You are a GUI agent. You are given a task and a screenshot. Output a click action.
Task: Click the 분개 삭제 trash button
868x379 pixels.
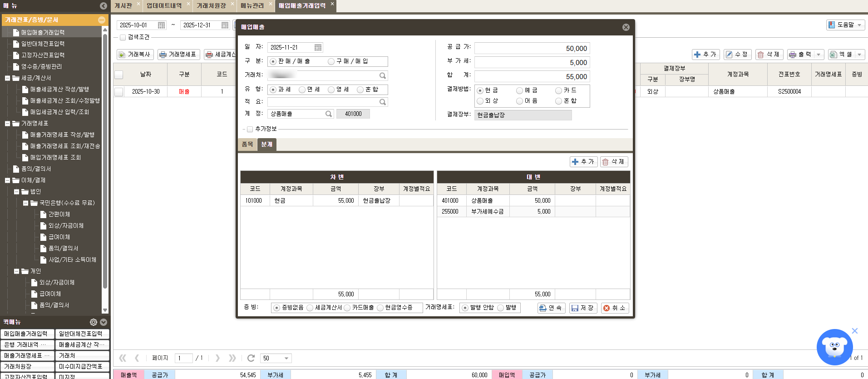614,162
